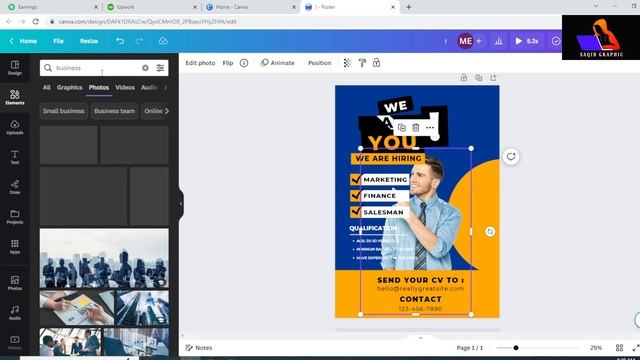Open the Apps panel
The image size is (640, 360).
pos(15,247)
